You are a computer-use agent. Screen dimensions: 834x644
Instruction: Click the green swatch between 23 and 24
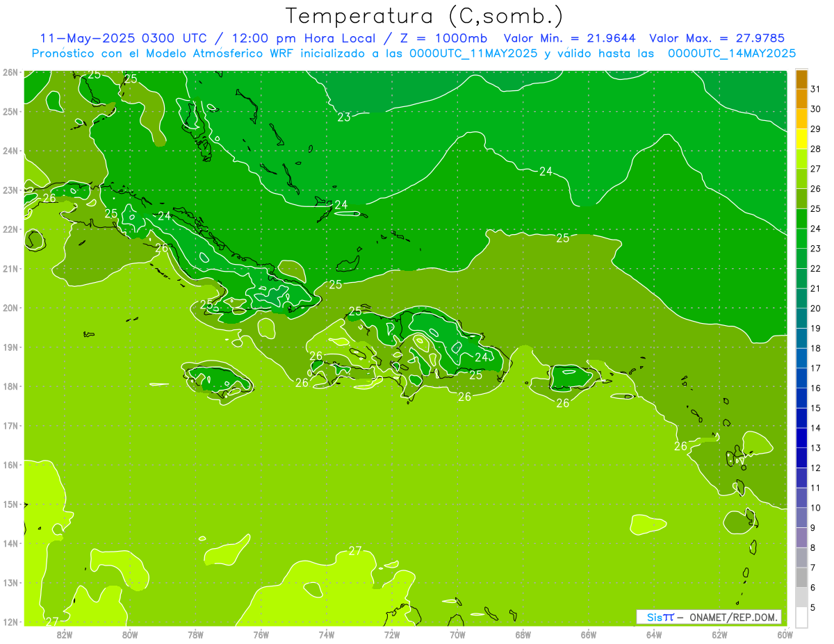801,238
